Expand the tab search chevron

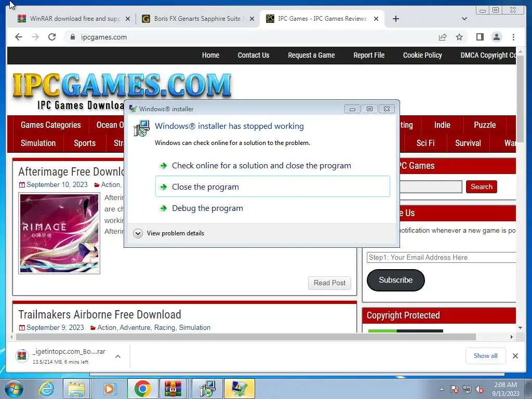(464, 19)
